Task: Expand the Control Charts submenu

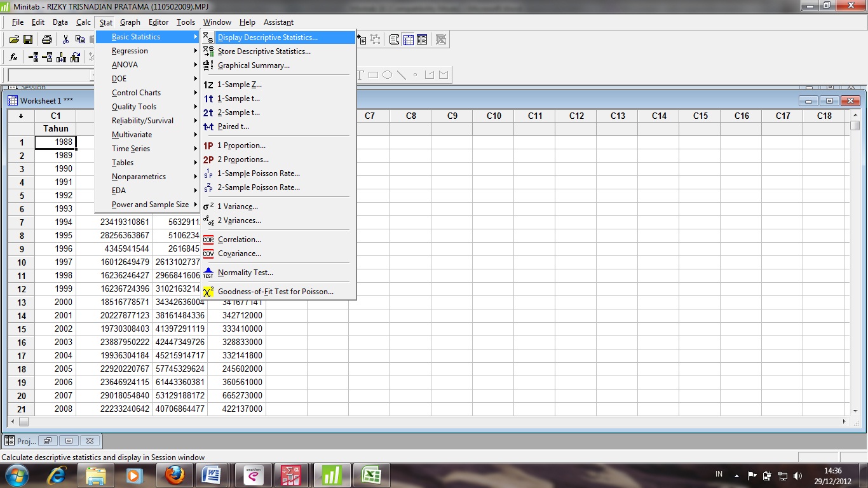Action: coord(147,93)
